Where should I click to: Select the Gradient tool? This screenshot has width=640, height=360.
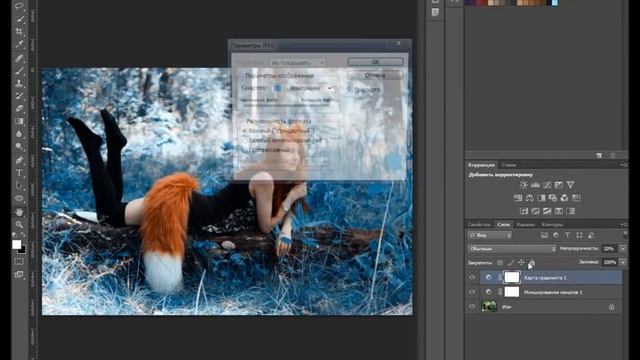[19, 121]
